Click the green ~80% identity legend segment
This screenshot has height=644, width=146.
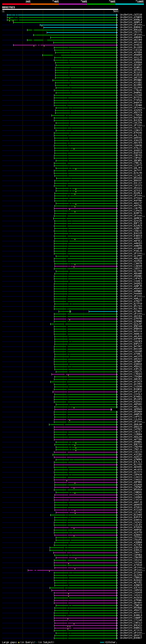[101, 4]
